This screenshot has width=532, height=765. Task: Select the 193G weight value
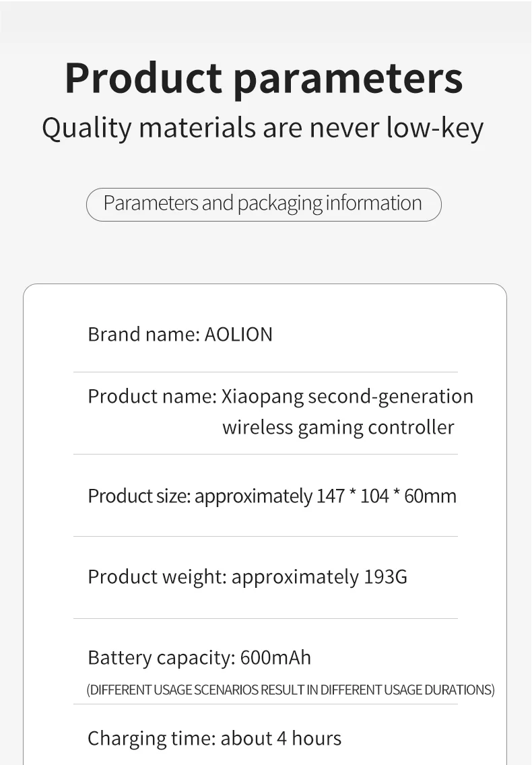pyautogui.click(x=385, y=577)
